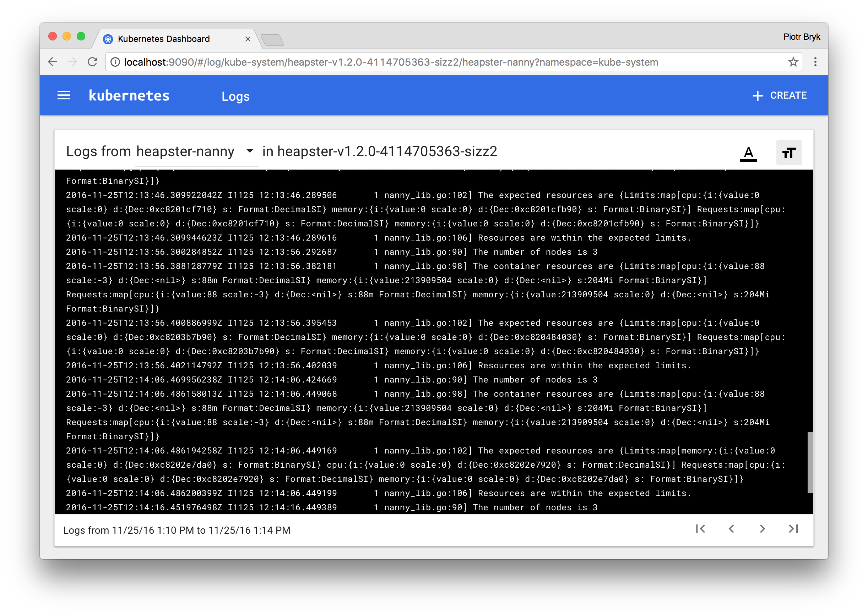Open the heapster-nanny container dropdown
The image size is (868, 616).
[250, 151]
